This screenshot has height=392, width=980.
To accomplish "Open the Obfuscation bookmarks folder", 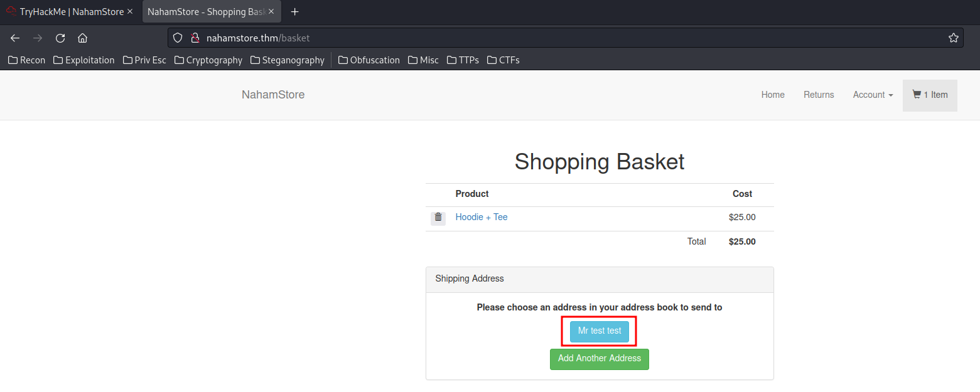I will click(x=369, y=60).
